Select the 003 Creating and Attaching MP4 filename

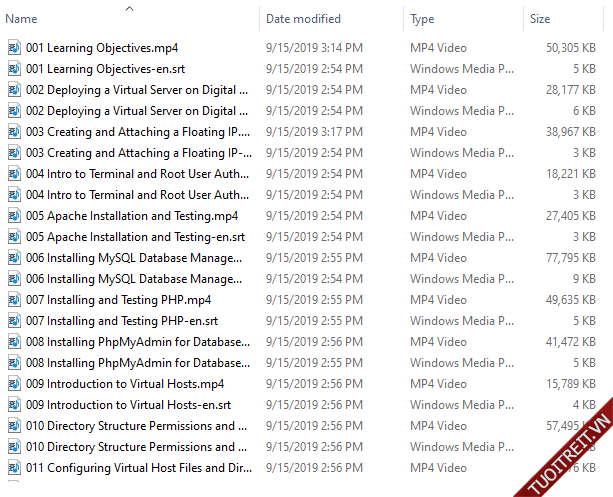pyautogui.click(x=137, y=132)
